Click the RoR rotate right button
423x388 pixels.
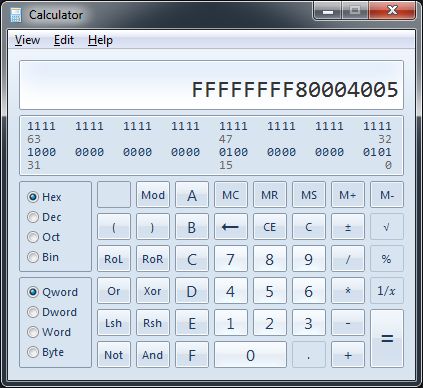[x=153, y=259]
